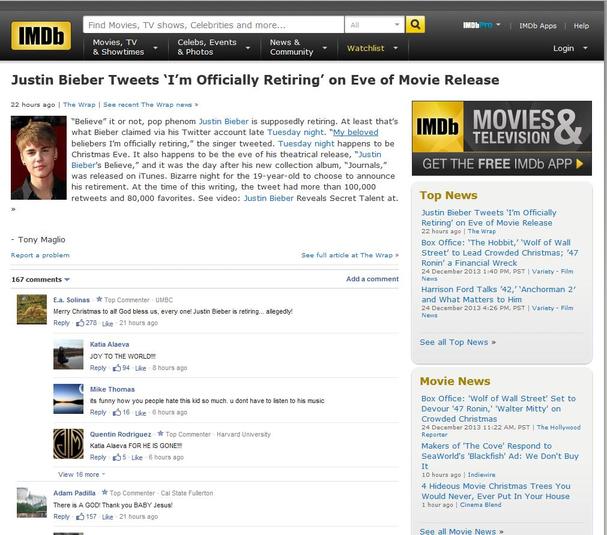
Task: Open Adam Padilla avatar picture
Action: (32, 502)
